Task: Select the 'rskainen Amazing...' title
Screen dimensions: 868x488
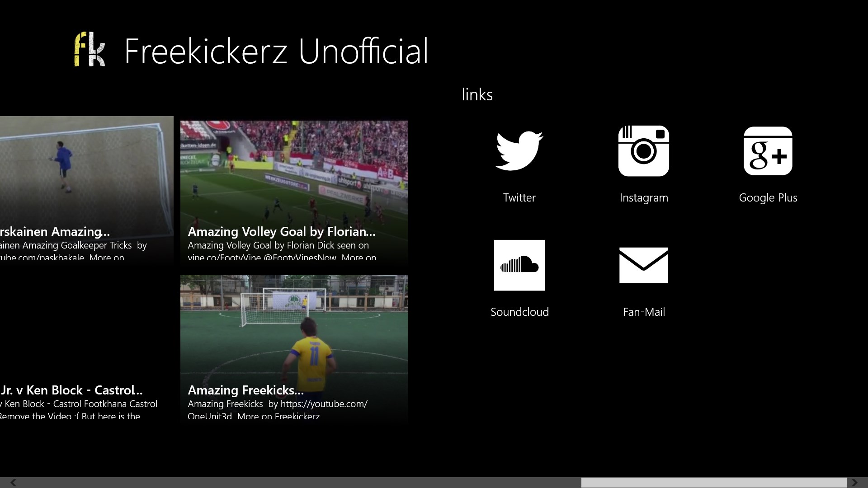Action: coord(55,232)
